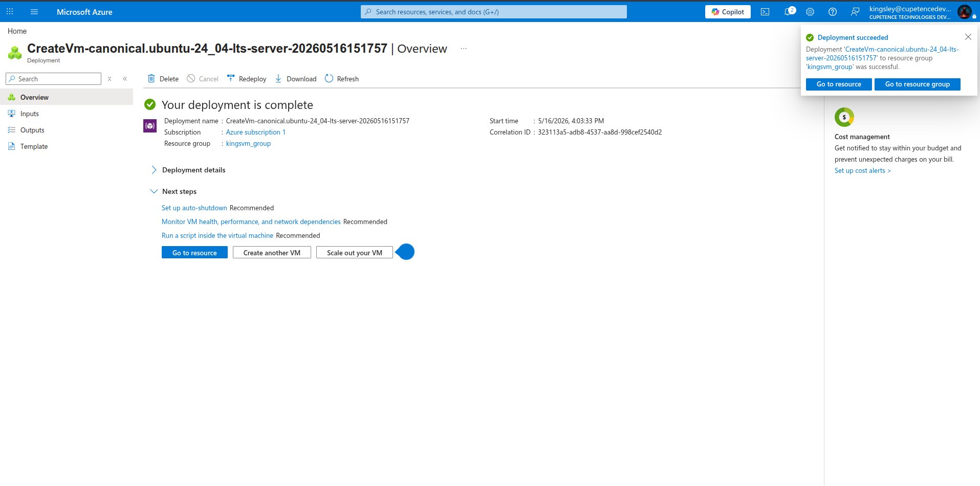980x486 pixels.
Task: Open the notifications bell icon
Action: click(789, 12)
